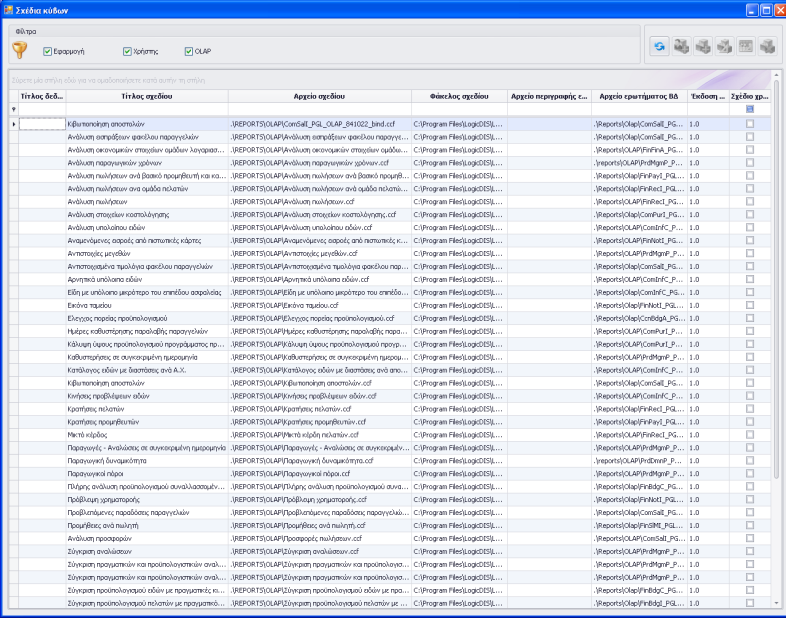Screen dimensions: 786x618
Task: Click the Ανάλυση πωλήσεων.ccf file cell
Action: (320, 201)
